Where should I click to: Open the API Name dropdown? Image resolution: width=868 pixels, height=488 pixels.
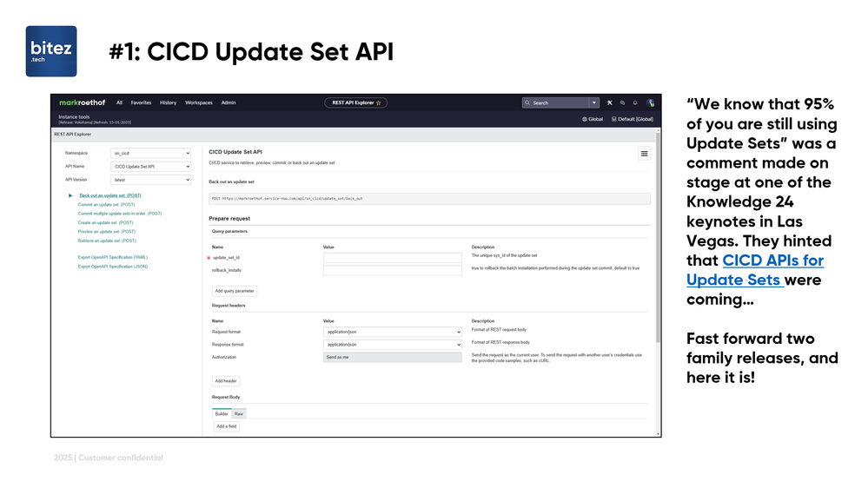pyautogui.click(x=150, y=167)
